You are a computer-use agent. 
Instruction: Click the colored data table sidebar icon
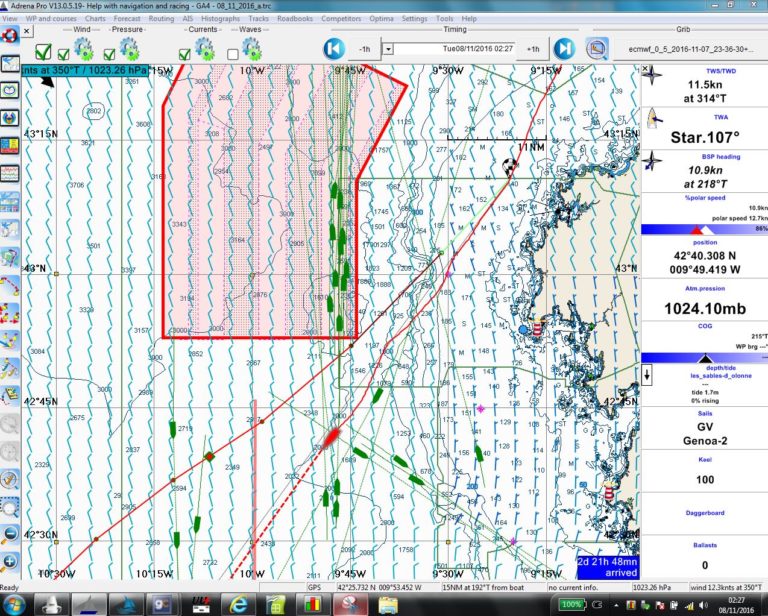pos(10,145)
